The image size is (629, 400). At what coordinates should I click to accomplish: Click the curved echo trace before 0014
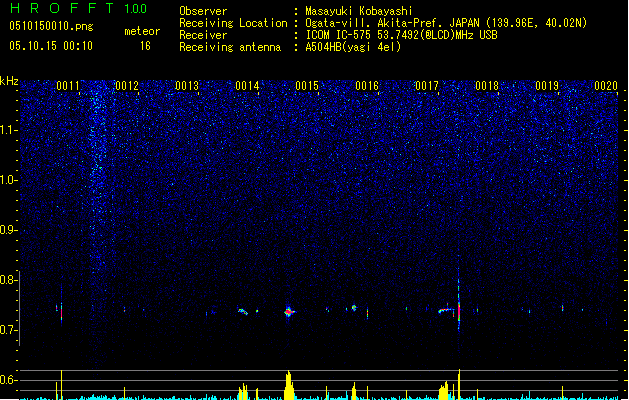(243, 311)
